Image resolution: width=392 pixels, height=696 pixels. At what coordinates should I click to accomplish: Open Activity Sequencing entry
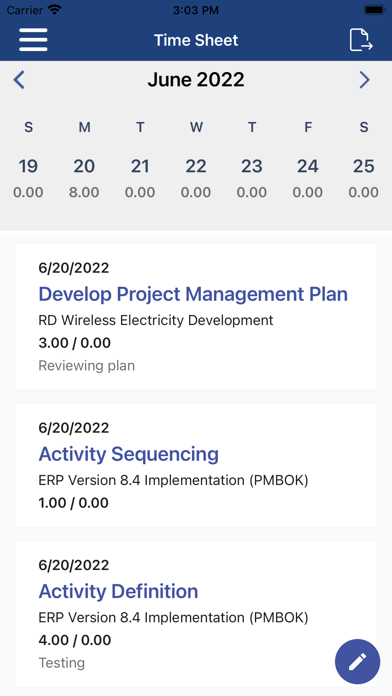tap(196, 465)
